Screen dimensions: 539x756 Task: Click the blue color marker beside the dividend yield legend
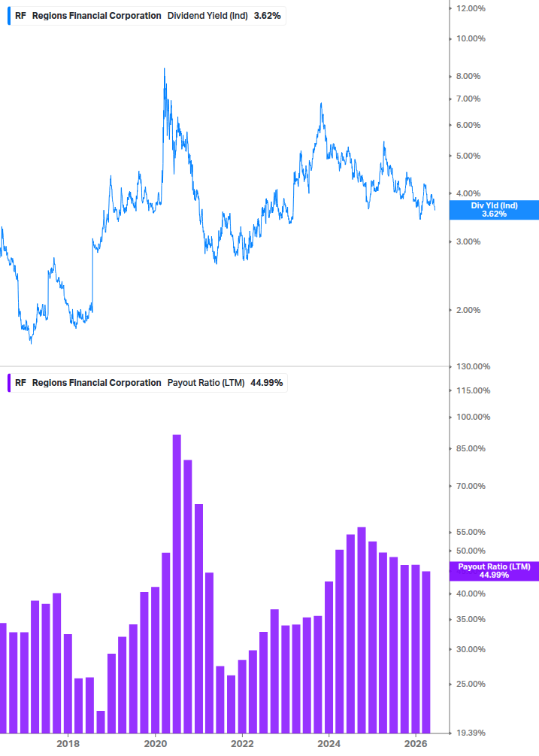click(x=9, y=16)
